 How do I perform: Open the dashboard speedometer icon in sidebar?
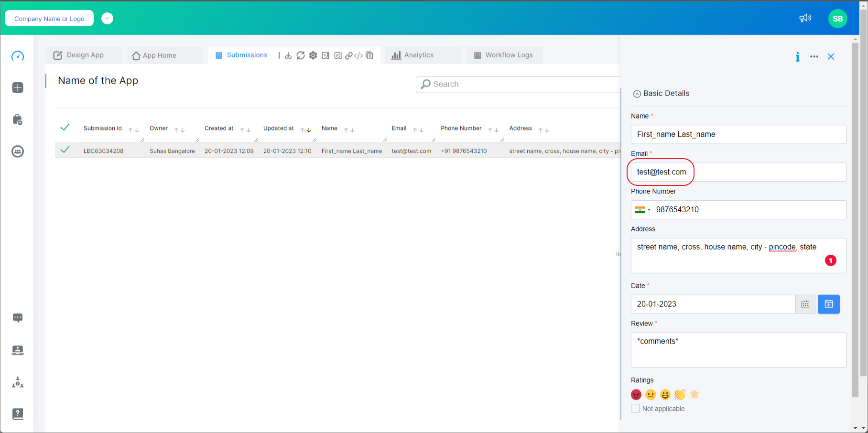tap(18, 56)
